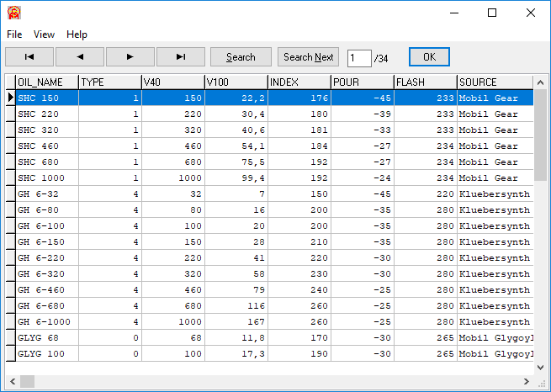The width and height of the screenshot is (551, 392).
Task: Select the GH 6-1000 oil name cell
Action: pos(46,322)
